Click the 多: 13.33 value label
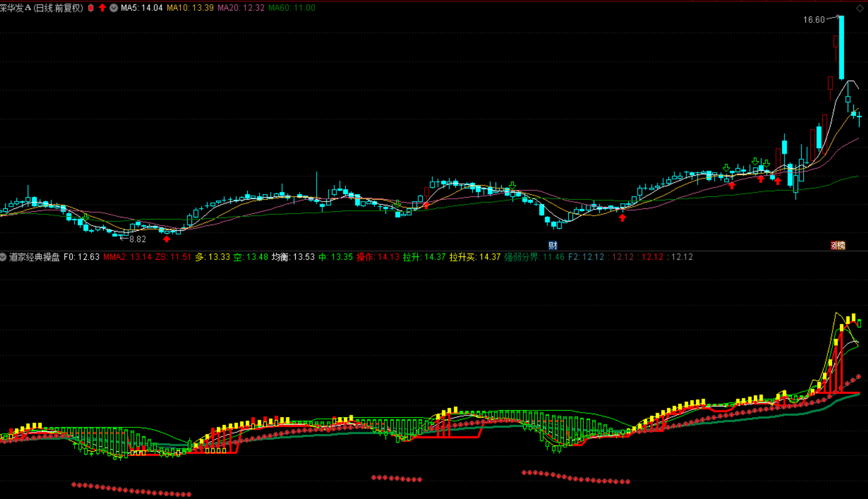Screen dimensions: 868x499 tap(212, 257)
